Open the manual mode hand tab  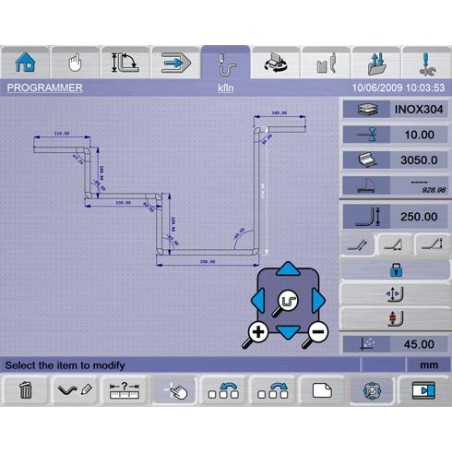75,63
